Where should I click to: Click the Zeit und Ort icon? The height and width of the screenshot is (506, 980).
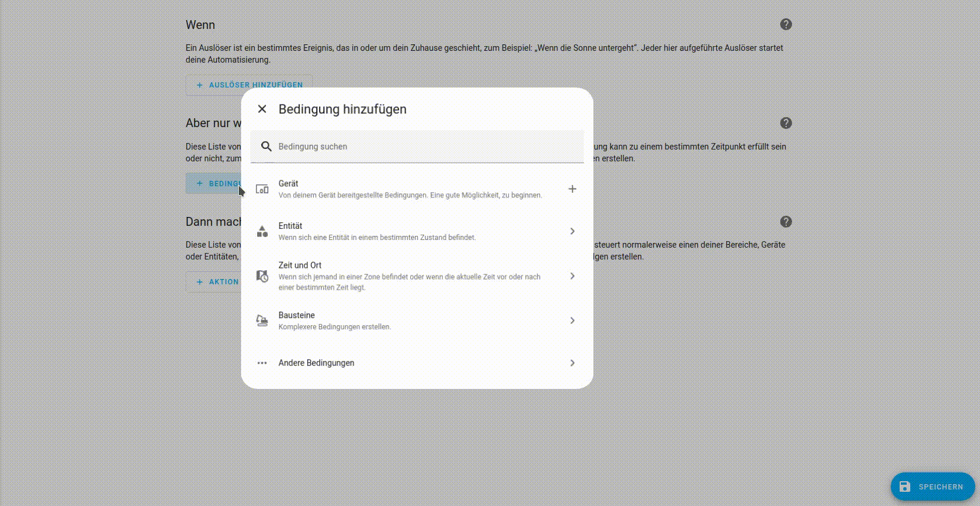pos(262,276)
